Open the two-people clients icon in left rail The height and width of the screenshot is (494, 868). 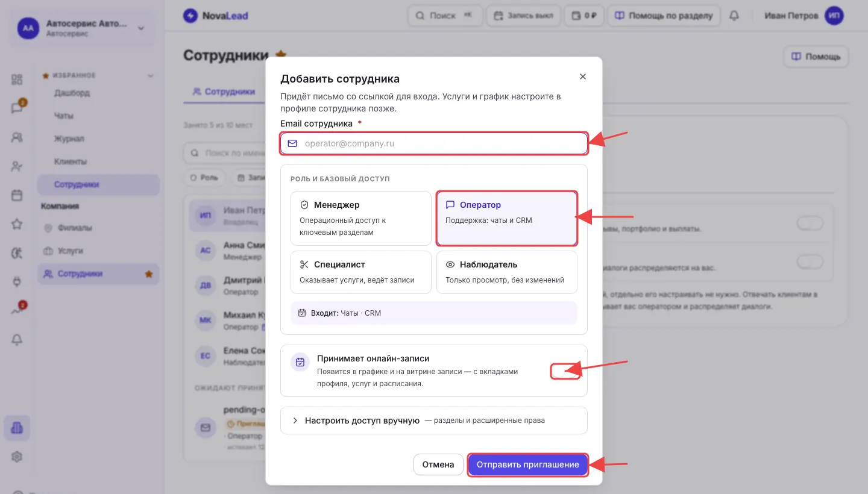point(17,137)
